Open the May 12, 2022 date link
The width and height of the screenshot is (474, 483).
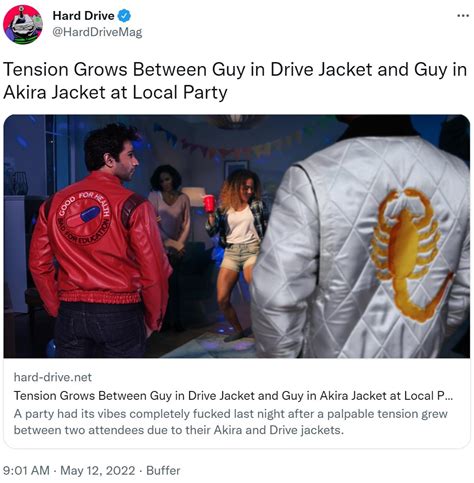click(x=98, y=471)
